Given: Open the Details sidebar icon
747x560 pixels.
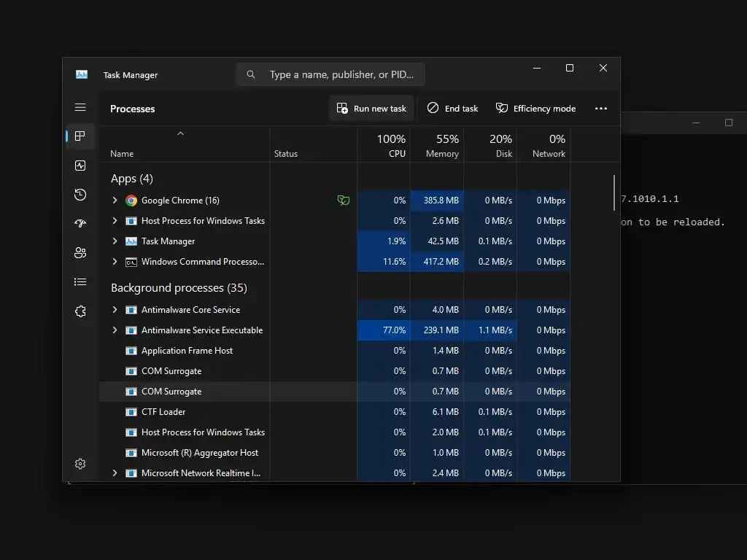Looking at the screenshot, I should [x=80, y=282].
